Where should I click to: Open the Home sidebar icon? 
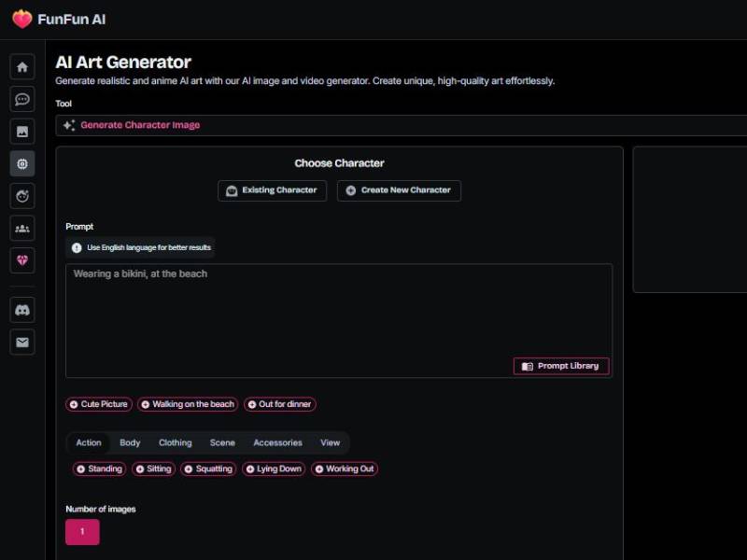coord(21,66)
